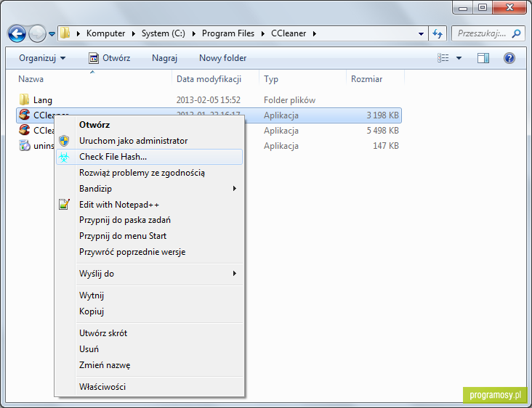Click Otwórz in the toolbar
Screen dimensions: 532x408
coord(110,58)
